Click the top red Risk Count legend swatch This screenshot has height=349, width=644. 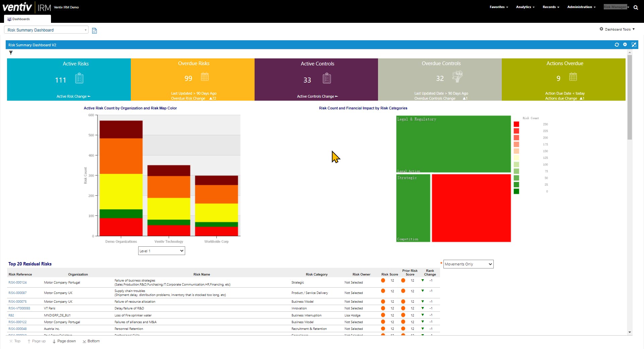516,124
